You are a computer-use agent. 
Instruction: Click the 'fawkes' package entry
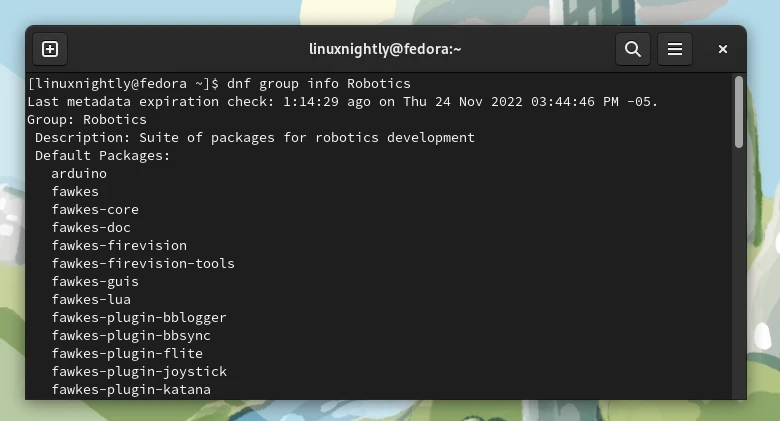[x=75, y=192]
